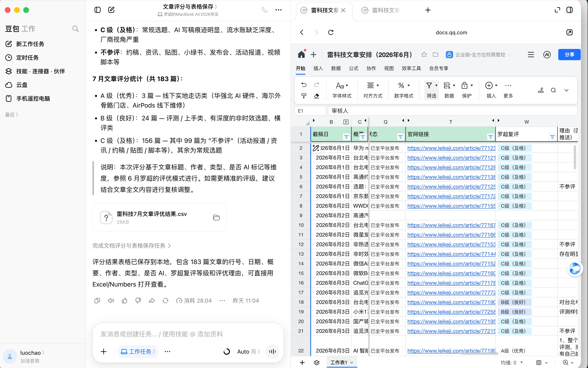The image size is (588, 368).
Task: Open the 插入 toolbar dropdown
Action: [x=491, y=90]
